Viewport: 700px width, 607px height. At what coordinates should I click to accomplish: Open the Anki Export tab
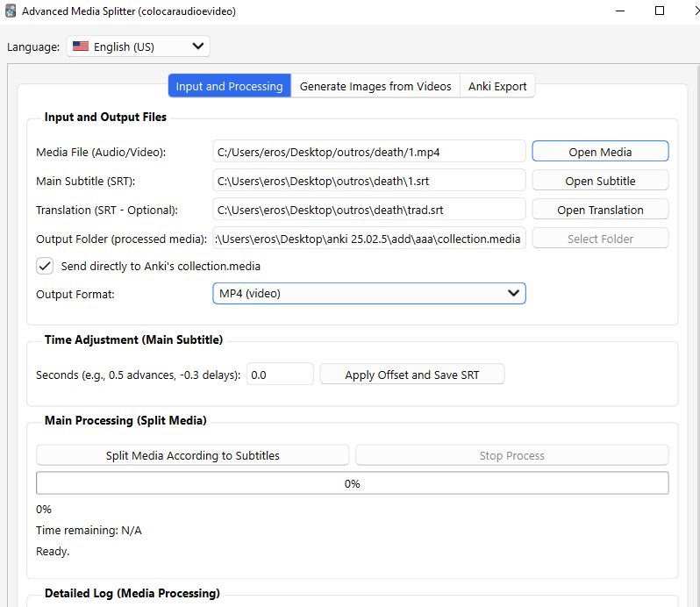tap(497, 86)
